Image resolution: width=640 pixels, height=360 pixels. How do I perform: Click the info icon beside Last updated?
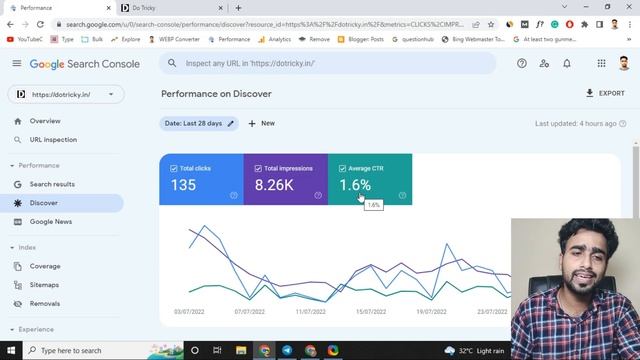click(622, 123)
